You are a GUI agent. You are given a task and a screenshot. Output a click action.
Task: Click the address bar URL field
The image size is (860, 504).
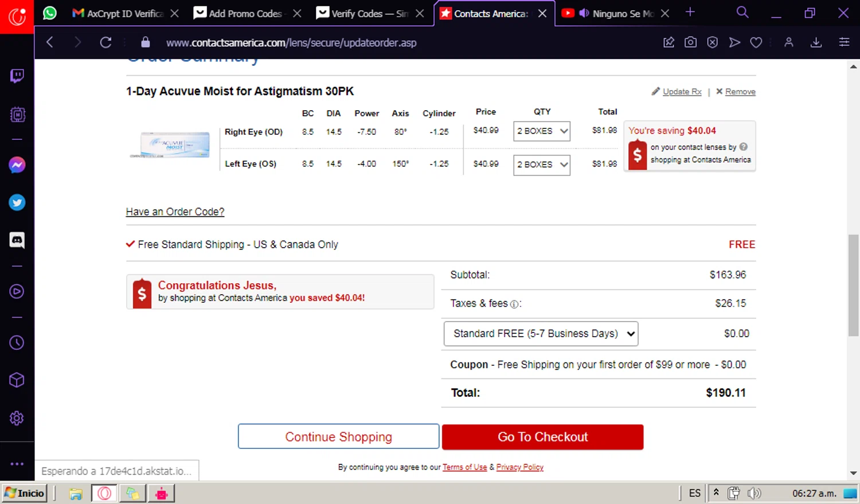click(x=291, y=42)
